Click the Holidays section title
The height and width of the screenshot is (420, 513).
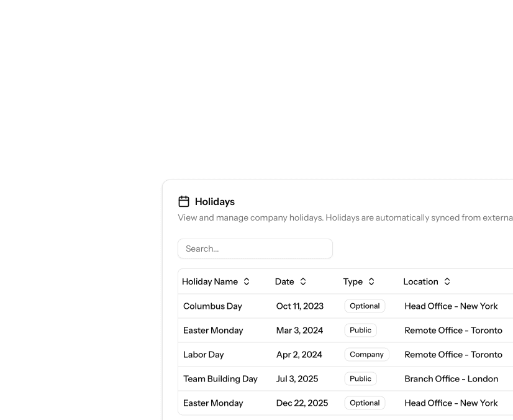[x=215, y=202]
